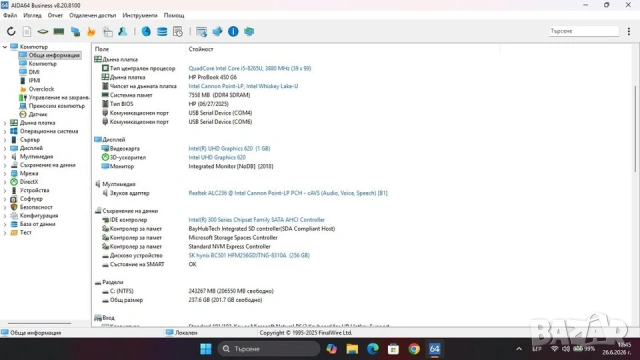This screenshot has width=640, height=360.
Task: Expand Безопасност tree node
Action: click(x=5, y=207)
